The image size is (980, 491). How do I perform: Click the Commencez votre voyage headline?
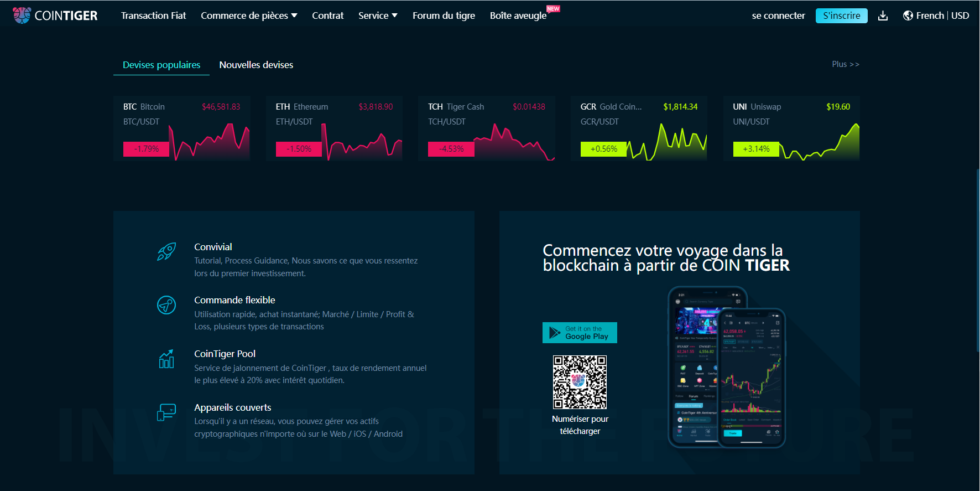pos(666,258)
